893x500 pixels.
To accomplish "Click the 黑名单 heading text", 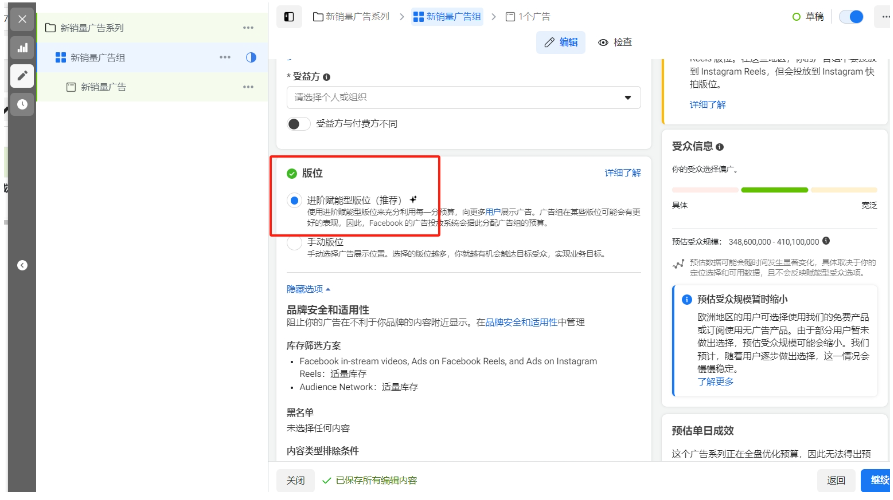I will tap(300, 412).
